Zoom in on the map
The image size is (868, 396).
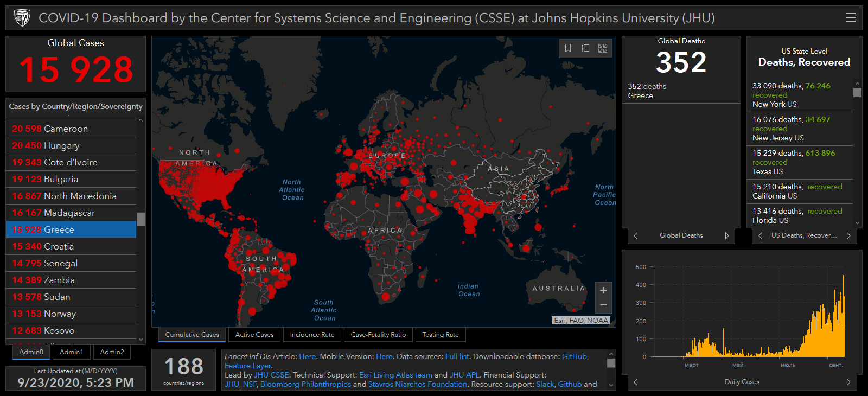coord(603,290)
